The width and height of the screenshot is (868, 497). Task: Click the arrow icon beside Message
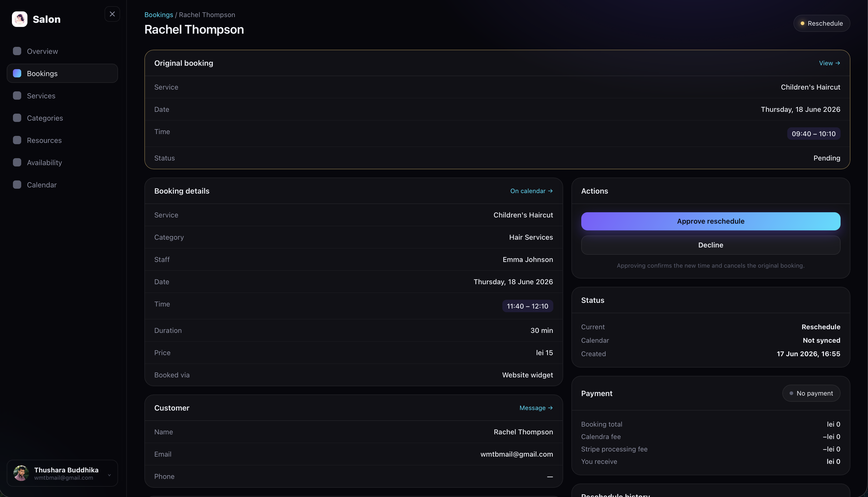pos(550,408)
